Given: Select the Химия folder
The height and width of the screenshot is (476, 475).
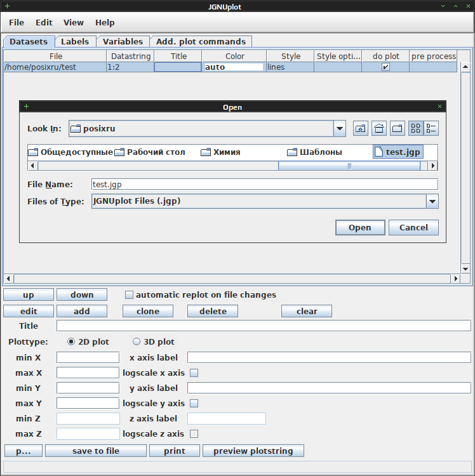Looking at the screenshot, I should point(220,152).
